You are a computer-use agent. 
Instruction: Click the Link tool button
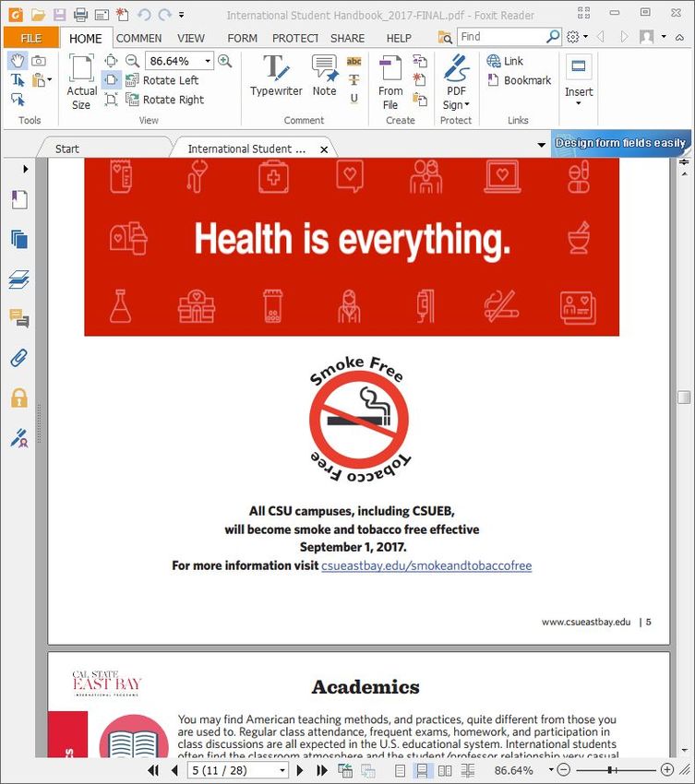505,61
